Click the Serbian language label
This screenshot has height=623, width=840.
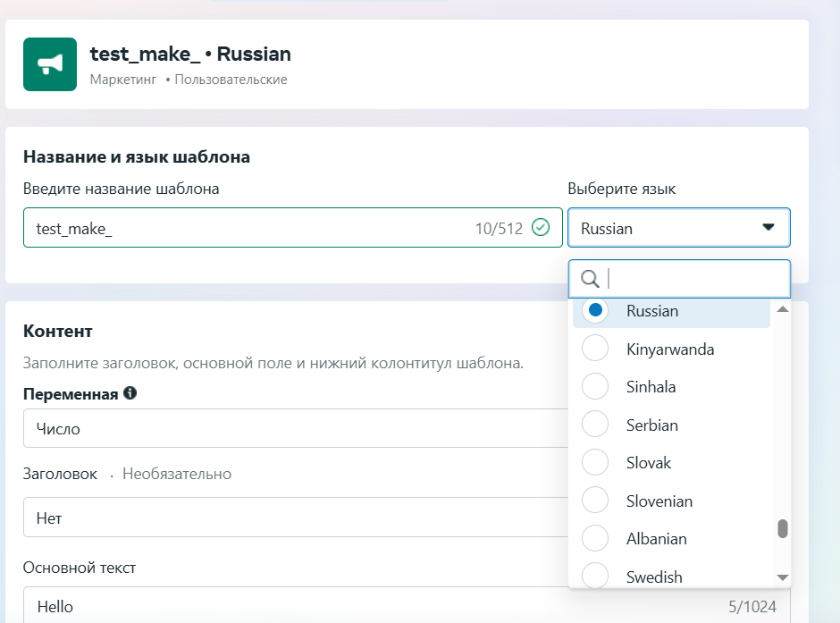click(652, 425)
